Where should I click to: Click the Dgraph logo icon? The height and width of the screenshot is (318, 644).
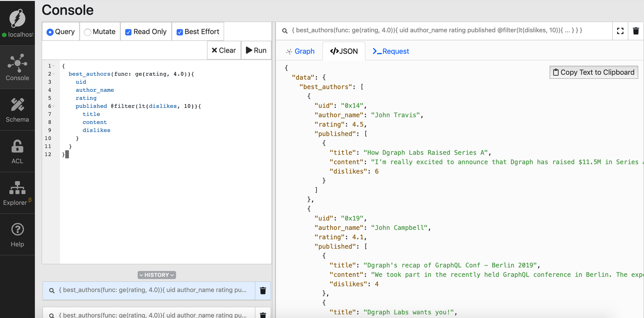coord(17,18)
